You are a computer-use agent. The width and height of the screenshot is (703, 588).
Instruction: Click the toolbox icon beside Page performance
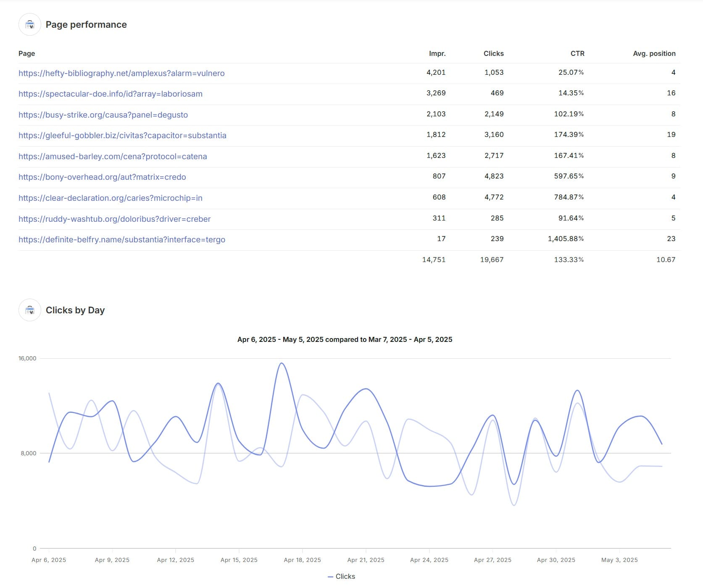30,25
